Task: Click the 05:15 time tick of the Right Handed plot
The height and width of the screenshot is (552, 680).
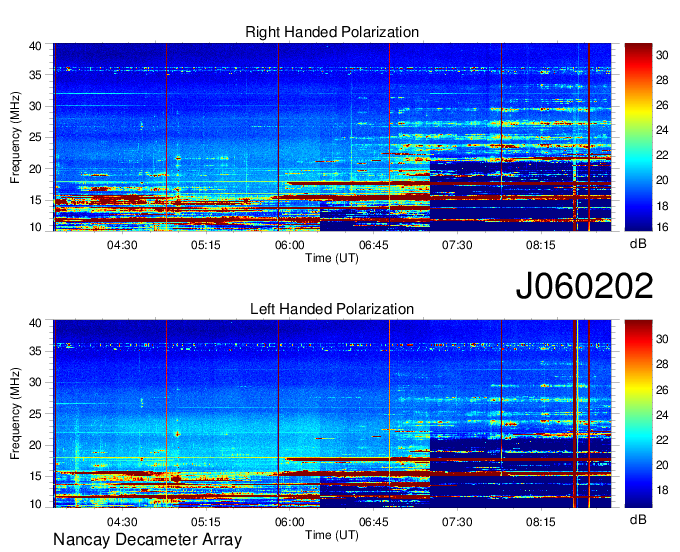Action: (206, 245)
